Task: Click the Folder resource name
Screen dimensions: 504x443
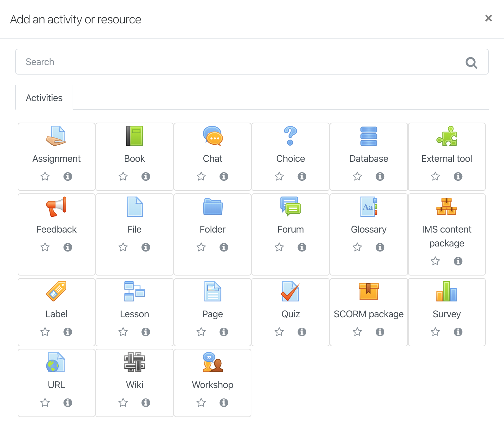Action: (x=213, y=229)
